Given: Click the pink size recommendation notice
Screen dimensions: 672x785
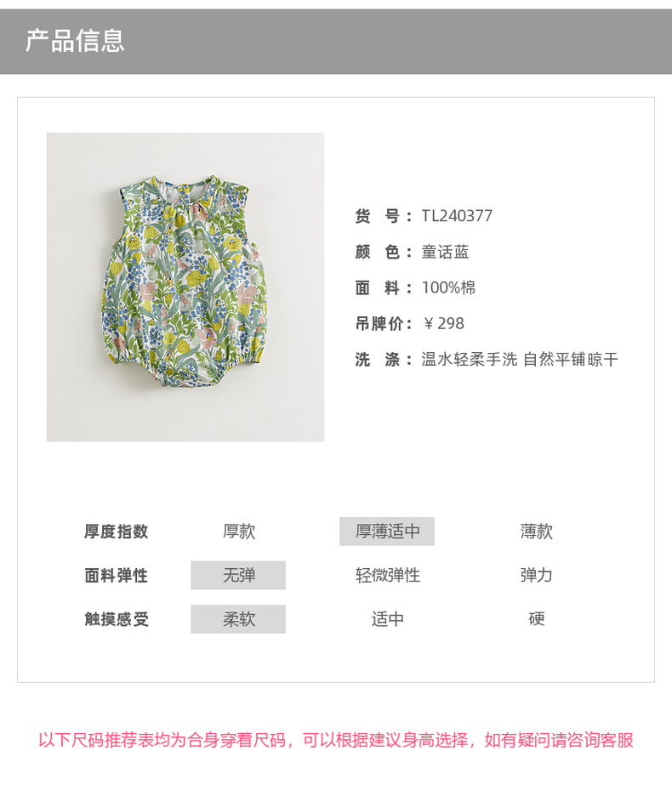Looking at the screenshot, I should (x=336, y=740).
